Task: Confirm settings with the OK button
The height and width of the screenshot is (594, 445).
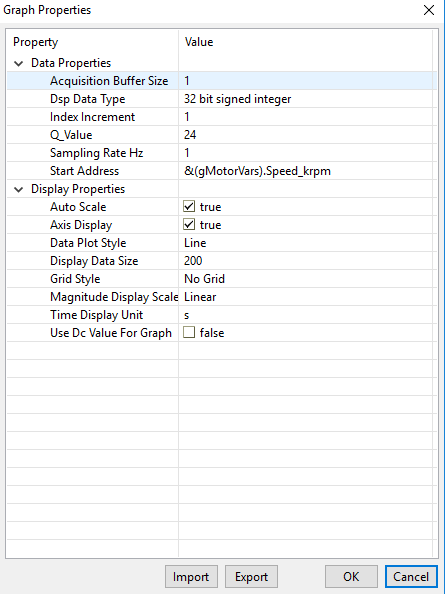Action: [351, 577]
